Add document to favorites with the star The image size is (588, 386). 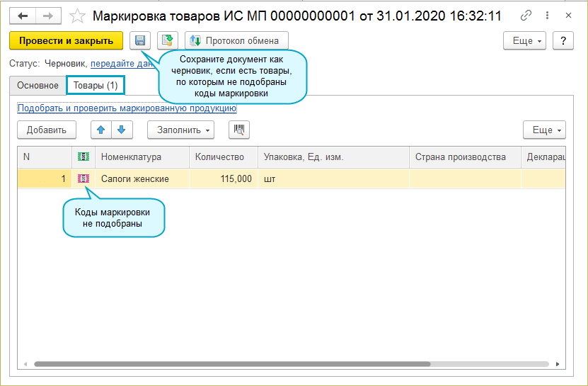tap(77, 16)
